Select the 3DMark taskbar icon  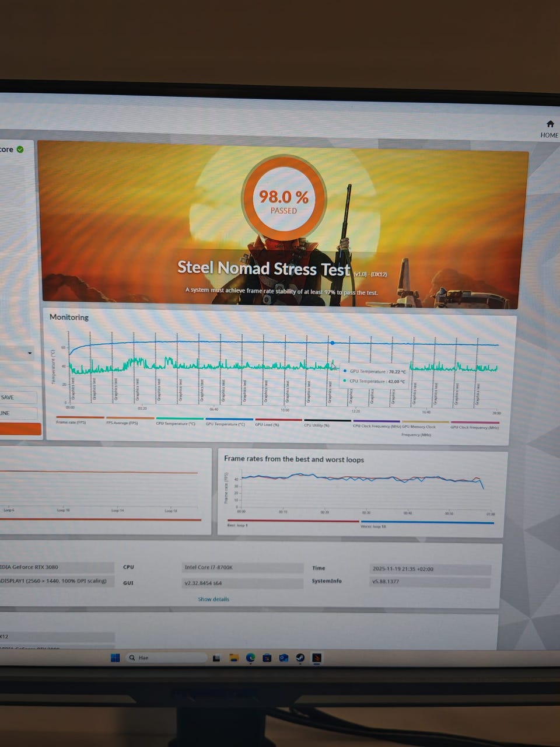[317, 658]
